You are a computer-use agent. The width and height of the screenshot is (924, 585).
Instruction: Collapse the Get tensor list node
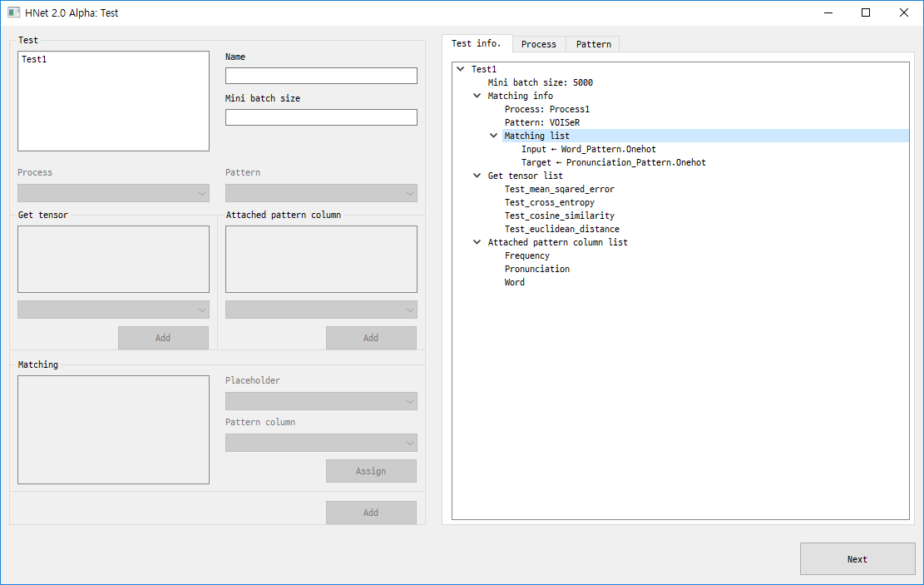[x=477, y=176]
